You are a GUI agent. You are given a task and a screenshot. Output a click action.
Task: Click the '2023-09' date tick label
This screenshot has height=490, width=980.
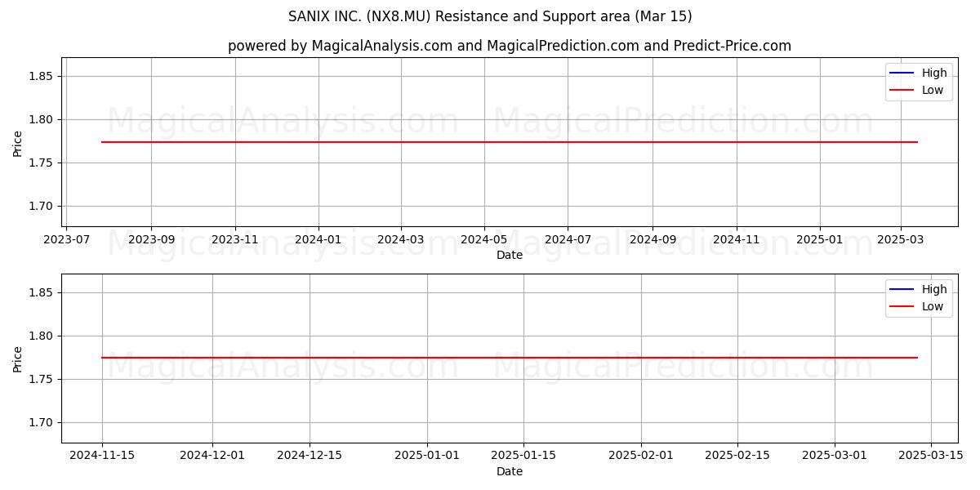pos(151,239)
